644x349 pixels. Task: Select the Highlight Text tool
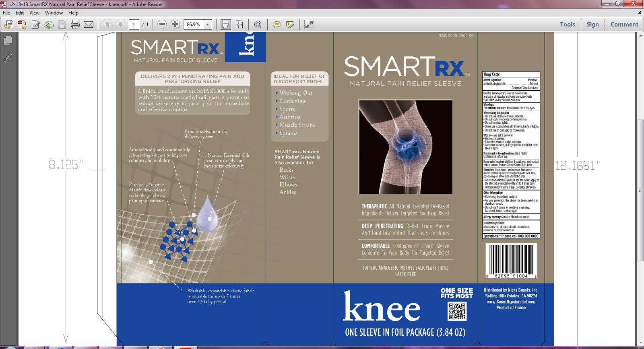click(x=290, y=25)
